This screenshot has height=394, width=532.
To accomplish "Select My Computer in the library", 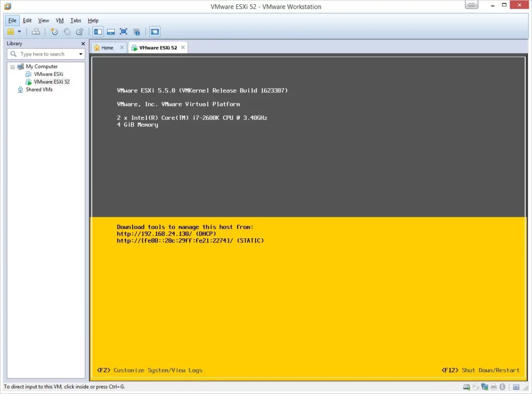I will pyautogui.click(x=42, y=66).
